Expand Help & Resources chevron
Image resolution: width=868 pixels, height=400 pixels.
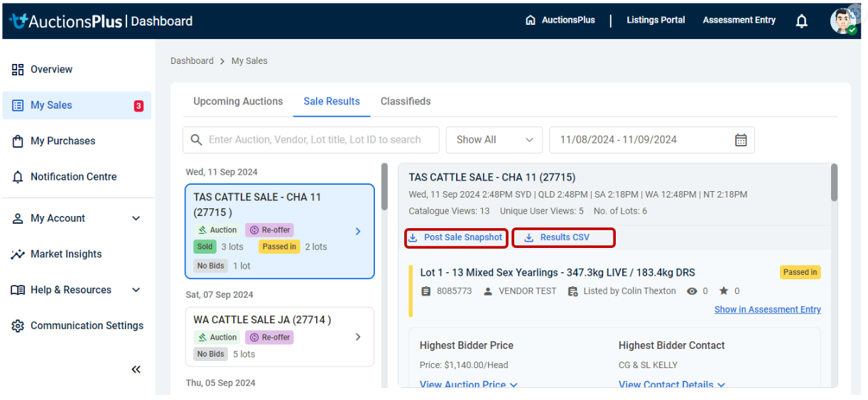click(136, 290)
